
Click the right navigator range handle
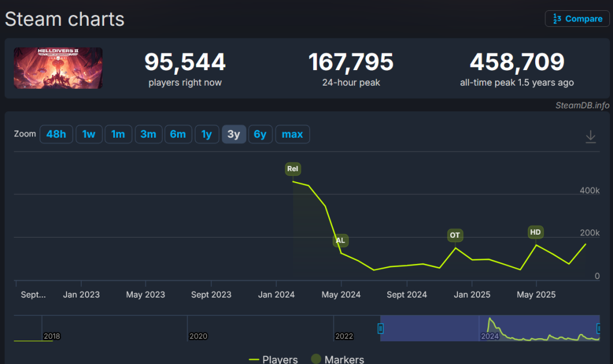598,329
